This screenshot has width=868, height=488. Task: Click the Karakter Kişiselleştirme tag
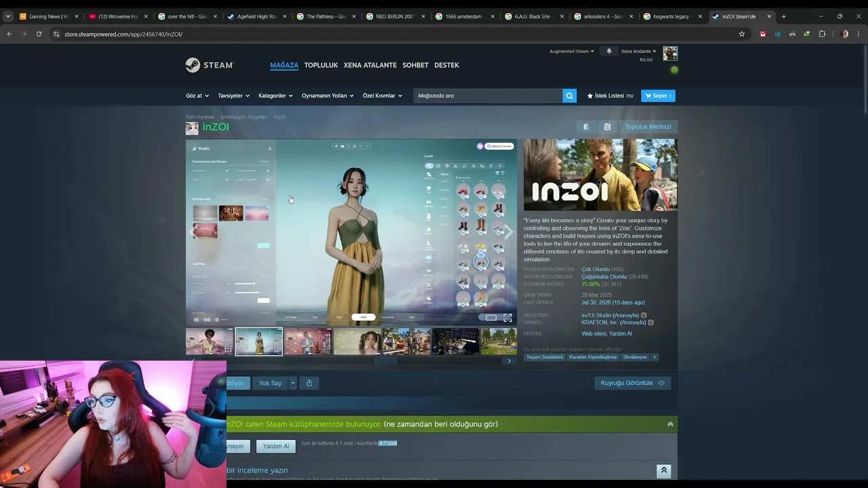pyautogui.click(x=593, y=357)
